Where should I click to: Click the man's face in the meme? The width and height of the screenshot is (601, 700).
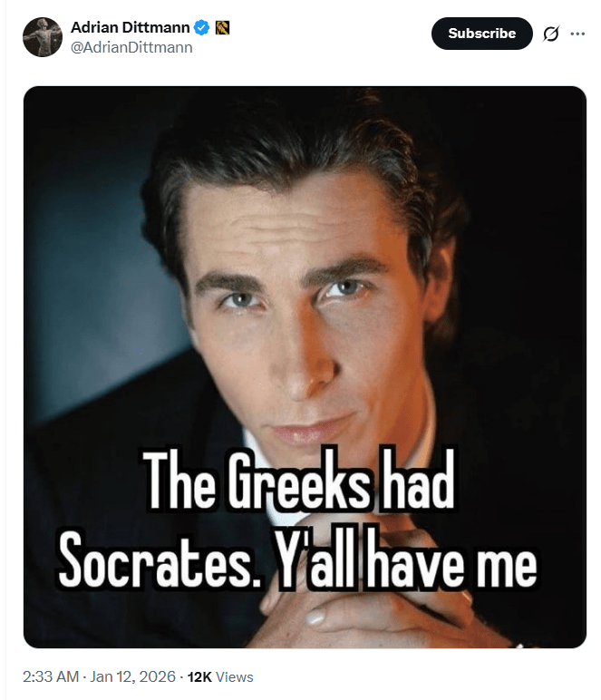(304, 313)
